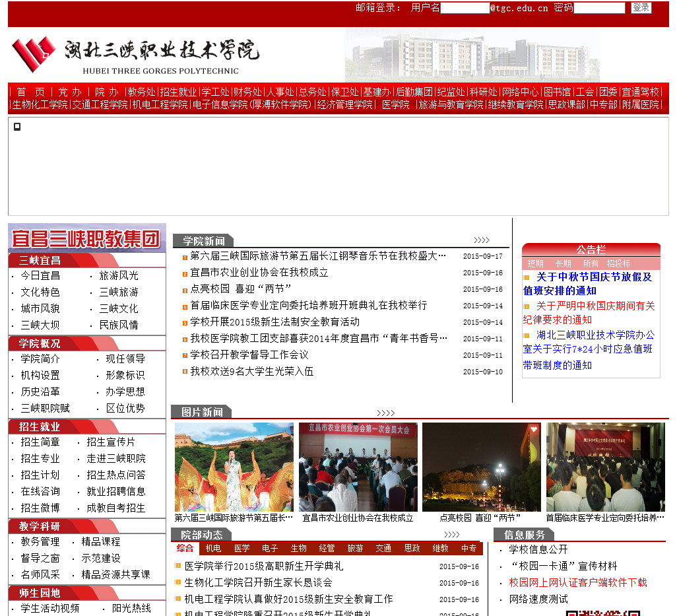Open the night campus 点亮校园 photo
The image size is (677, 616).
click(x=482, y=467)
